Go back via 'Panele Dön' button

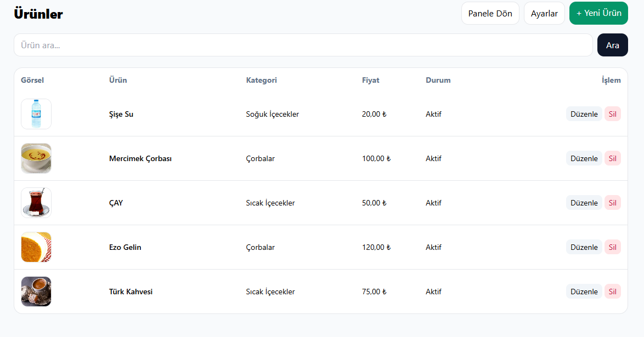coord(490,13)
